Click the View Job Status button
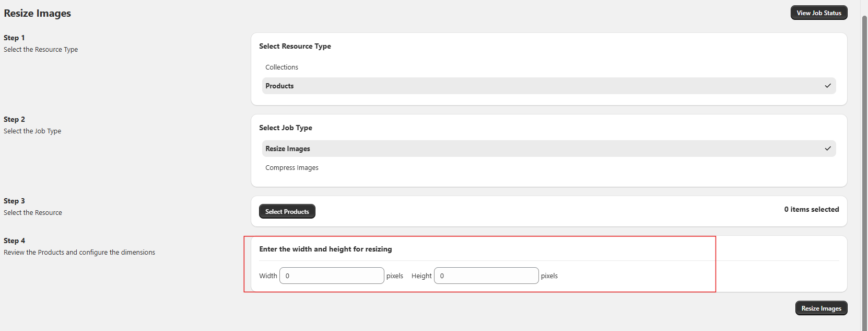The height and width of the screenshot is (331, 868). [x=818, y=13]
